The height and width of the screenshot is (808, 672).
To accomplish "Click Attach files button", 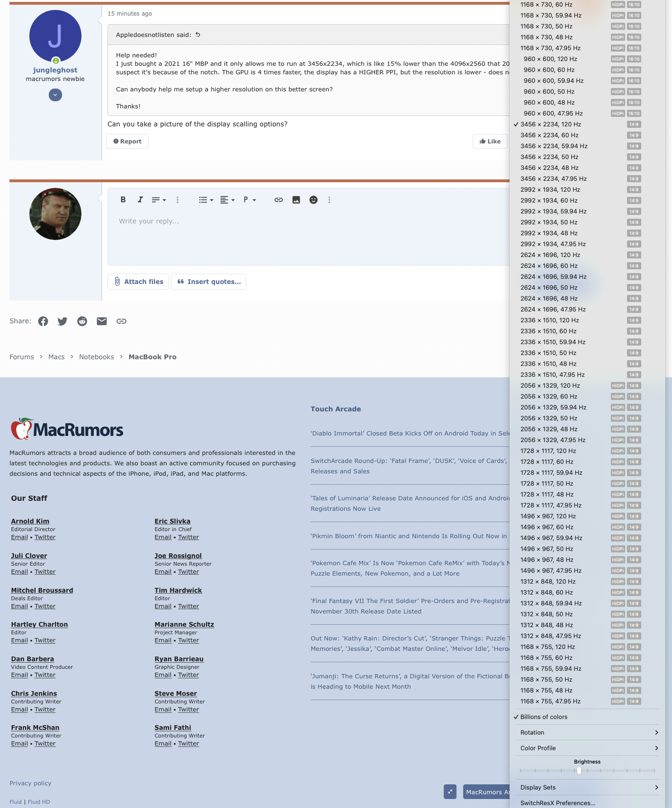I will tap(138, 282).
